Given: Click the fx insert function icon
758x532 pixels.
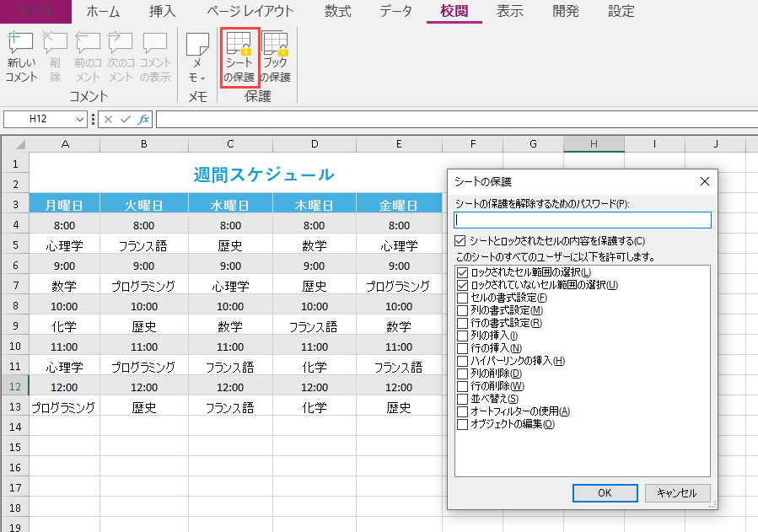Looking at the screenshot, I should point(144,120).
